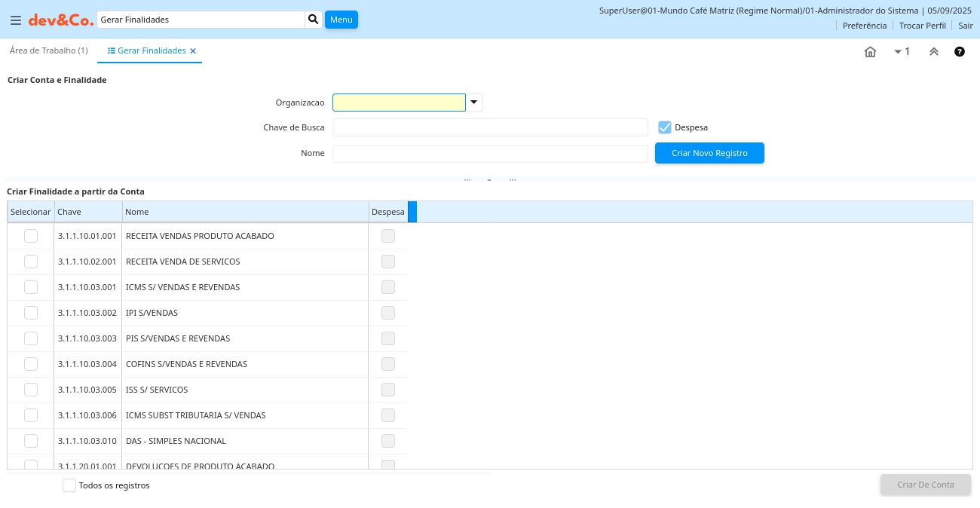Toggle the Despesa checkbox
The height and width of the screenshot is (508, 980).
tap(665, 127)
